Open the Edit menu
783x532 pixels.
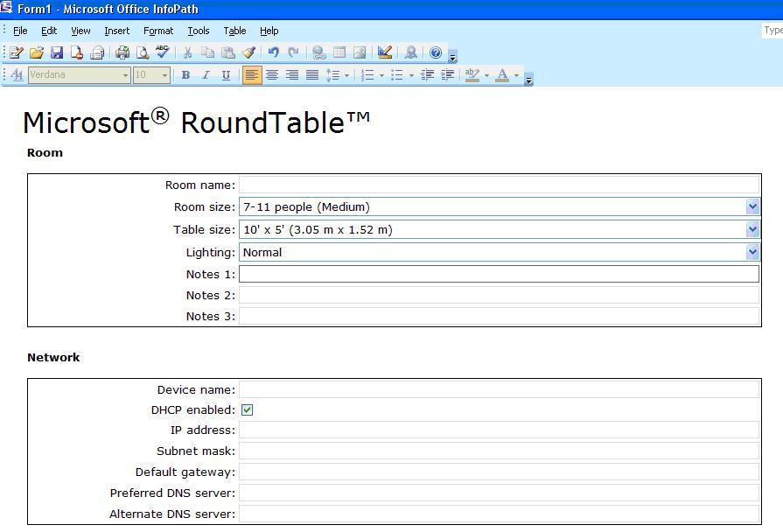(x=49, y=31)
